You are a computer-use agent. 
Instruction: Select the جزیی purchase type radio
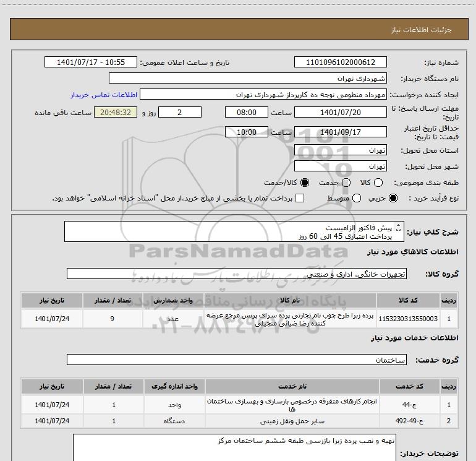tap(393, 198)
